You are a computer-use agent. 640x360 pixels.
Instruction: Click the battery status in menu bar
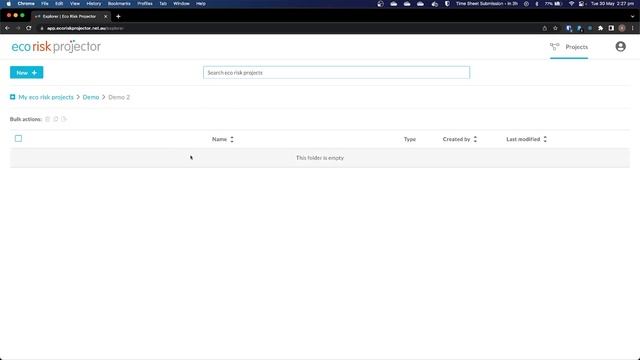click(x=553, y=4)
